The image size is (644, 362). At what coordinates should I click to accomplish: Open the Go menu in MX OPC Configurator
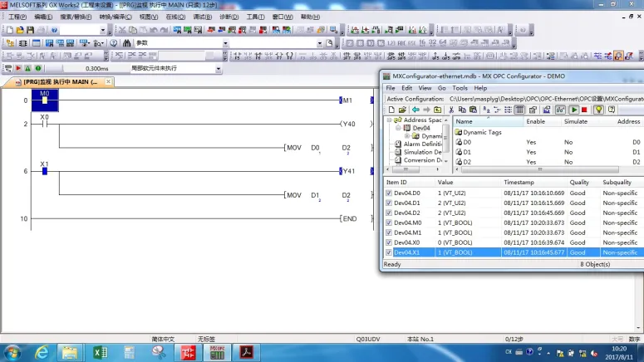[x=441, y=88]
